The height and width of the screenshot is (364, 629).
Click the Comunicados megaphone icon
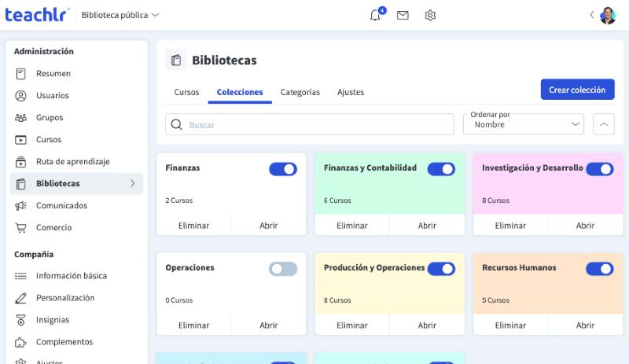click(20, 205)
